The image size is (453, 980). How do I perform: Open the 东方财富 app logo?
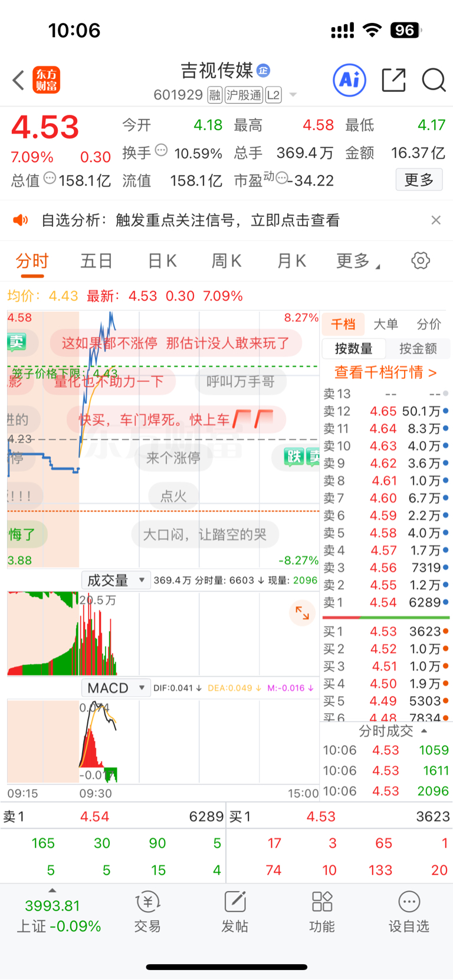[x=46, y=80]
